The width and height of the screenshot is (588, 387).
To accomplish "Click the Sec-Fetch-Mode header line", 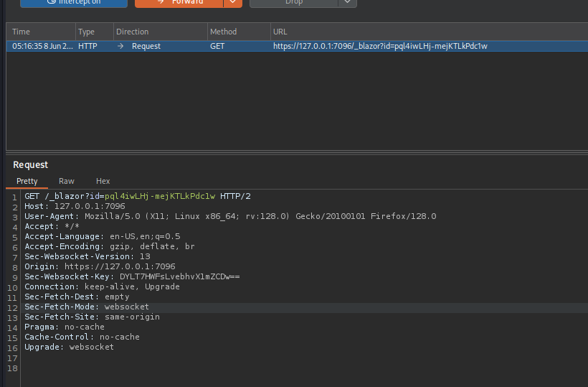I will coord(87,307).
